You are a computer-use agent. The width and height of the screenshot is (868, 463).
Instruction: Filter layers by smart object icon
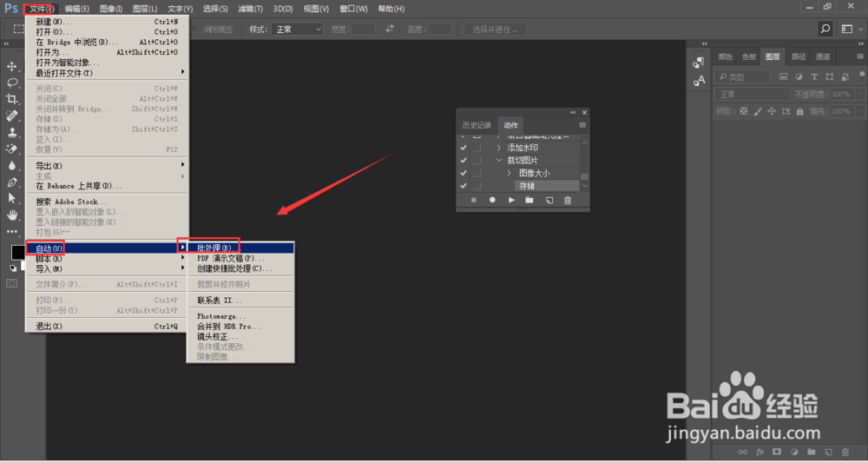tap(845, 77)
